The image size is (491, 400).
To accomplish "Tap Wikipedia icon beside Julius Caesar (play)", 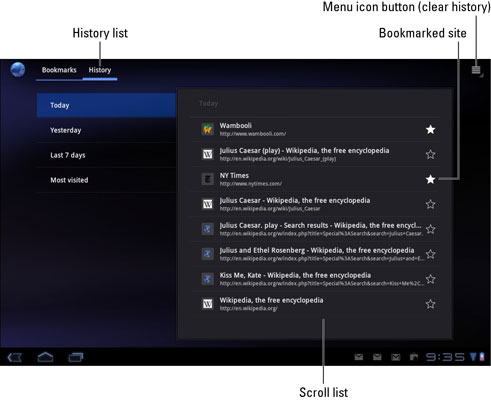I will pos(208,154).
